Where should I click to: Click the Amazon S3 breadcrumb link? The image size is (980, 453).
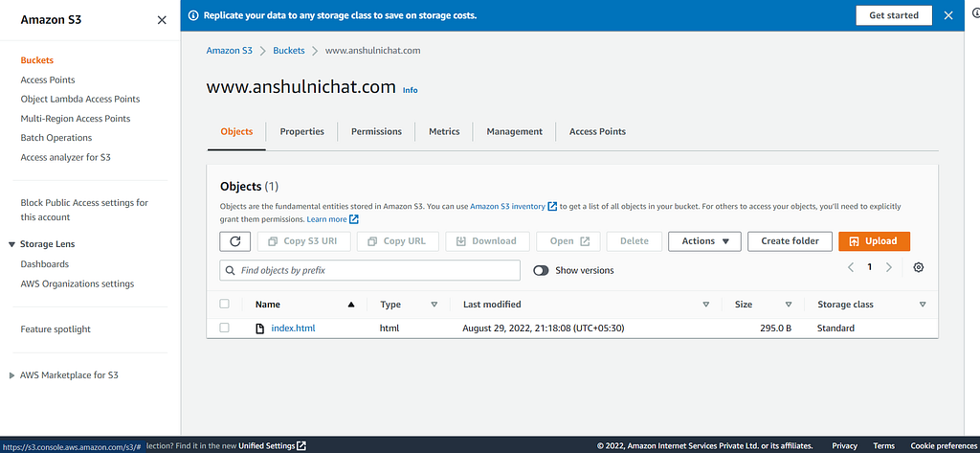(230, 51)
